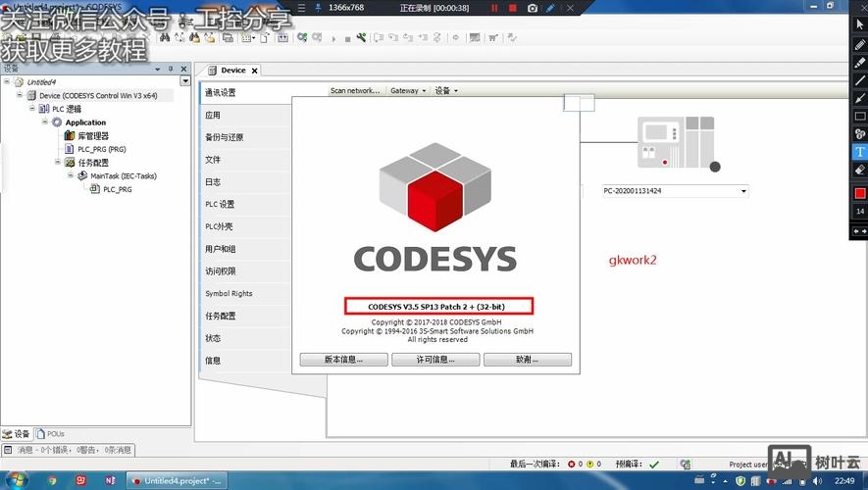Viewport: 868px width, 490px height.
Task: Pin the recording toolbar
Action: (x=319, y=8)
